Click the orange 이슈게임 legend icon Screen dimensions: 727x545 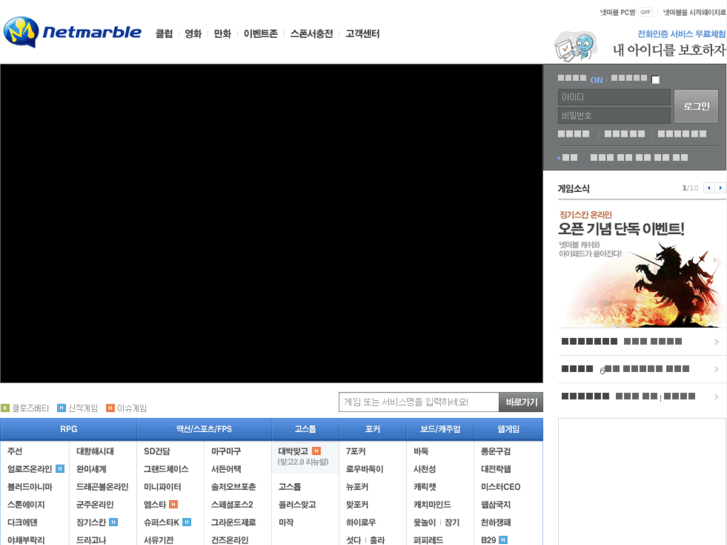coord(110,408)
